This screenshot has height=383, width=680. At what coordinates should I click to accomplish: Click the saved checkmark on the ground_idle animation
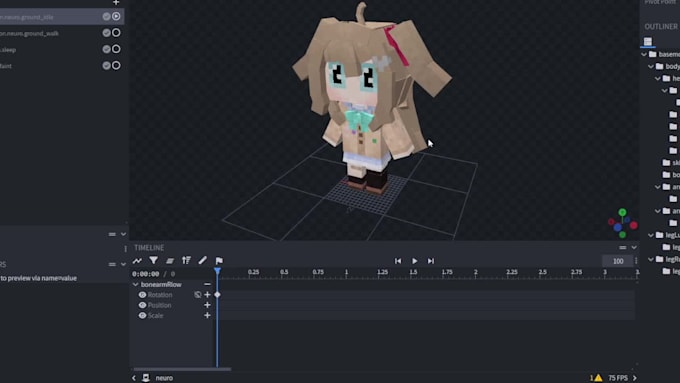[106, 16]
